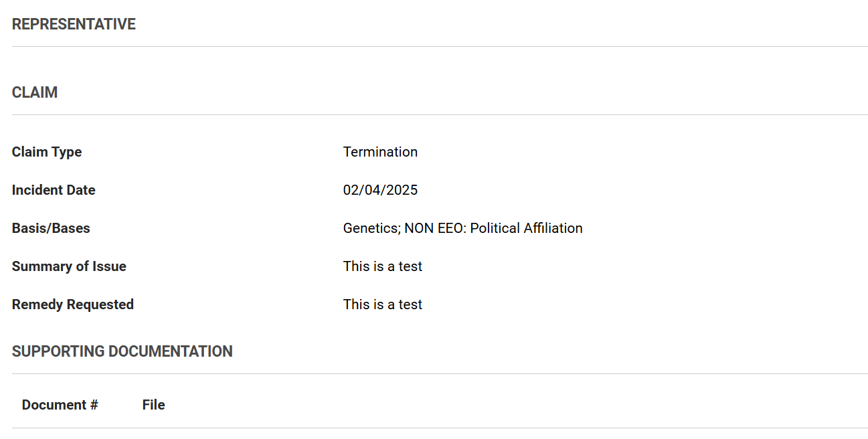
Task: Click the SUPPORTING DOCUMENTATION heading
Action: 122,352
